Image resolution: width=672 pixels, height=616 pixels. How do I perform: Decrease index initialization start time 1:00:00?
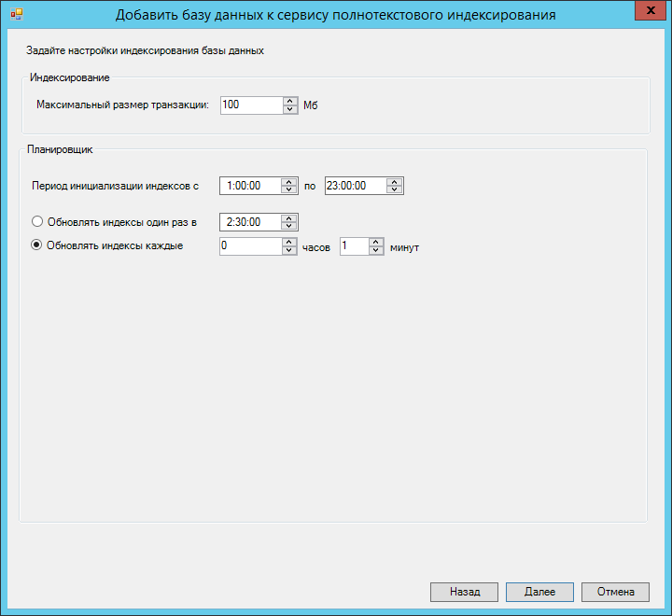click(x=289, y=189)
